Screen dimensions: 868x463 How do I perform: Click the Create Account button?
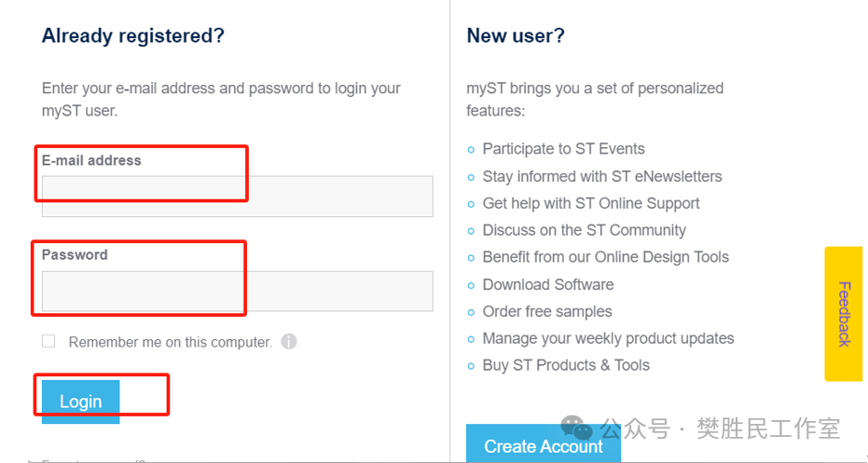(544, 443)
